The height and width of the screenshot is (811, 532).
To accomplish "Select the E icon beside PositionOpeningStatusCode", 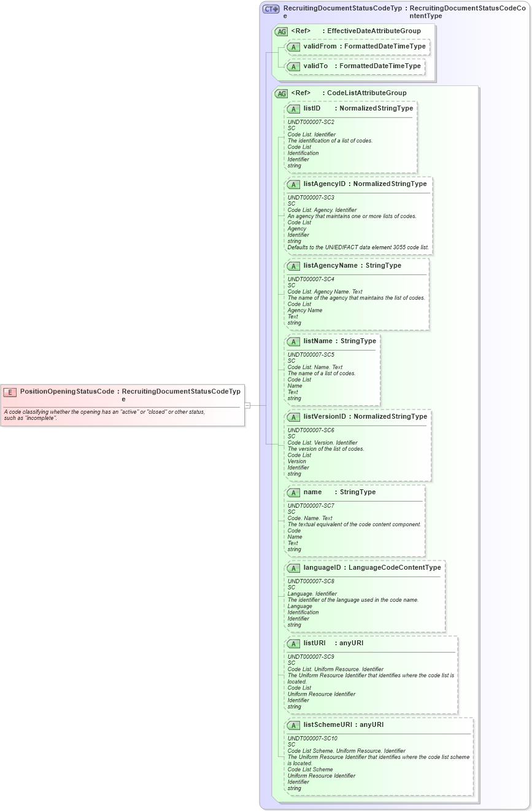I will click(10, 391).
